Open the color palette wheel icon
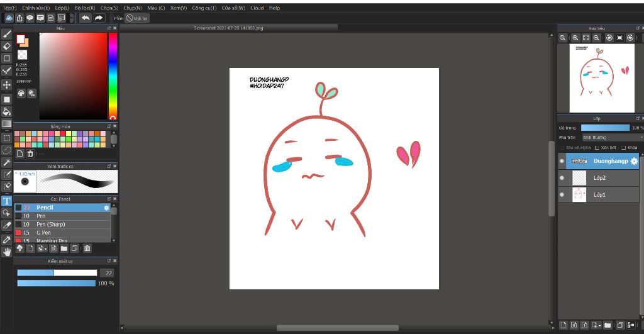Viewport: 644px width, 334px height. pyautogui.click(x=21, y=93)
